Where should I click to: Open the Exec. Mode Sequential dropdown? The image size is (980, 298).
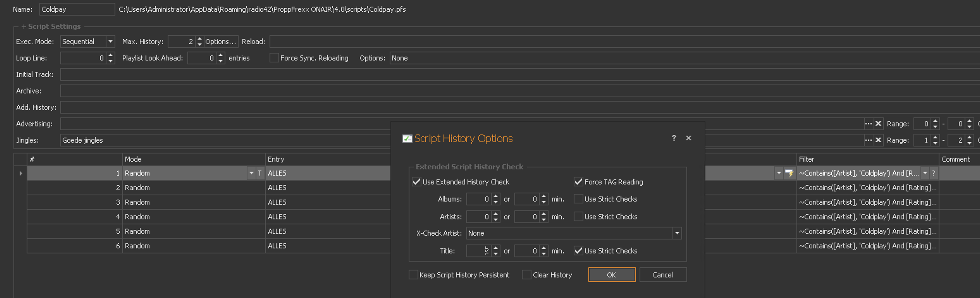pos(110,41)
